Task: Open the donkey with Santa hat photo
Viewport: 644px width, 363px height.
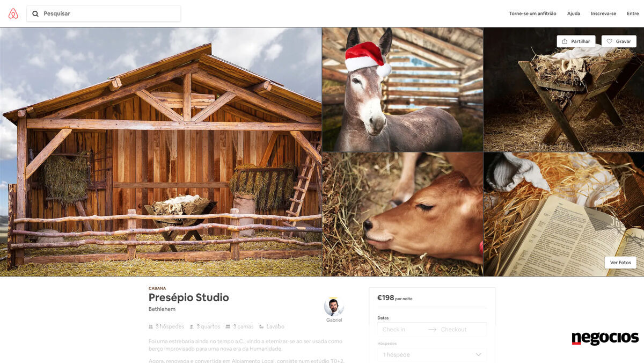Action: [x=402, y=90]
